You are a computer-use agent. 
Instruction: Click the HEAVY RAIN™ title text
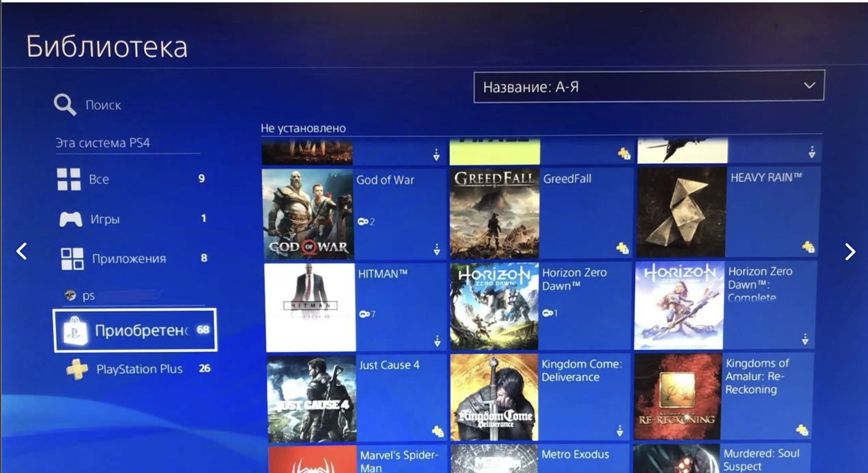coord(766,177)
